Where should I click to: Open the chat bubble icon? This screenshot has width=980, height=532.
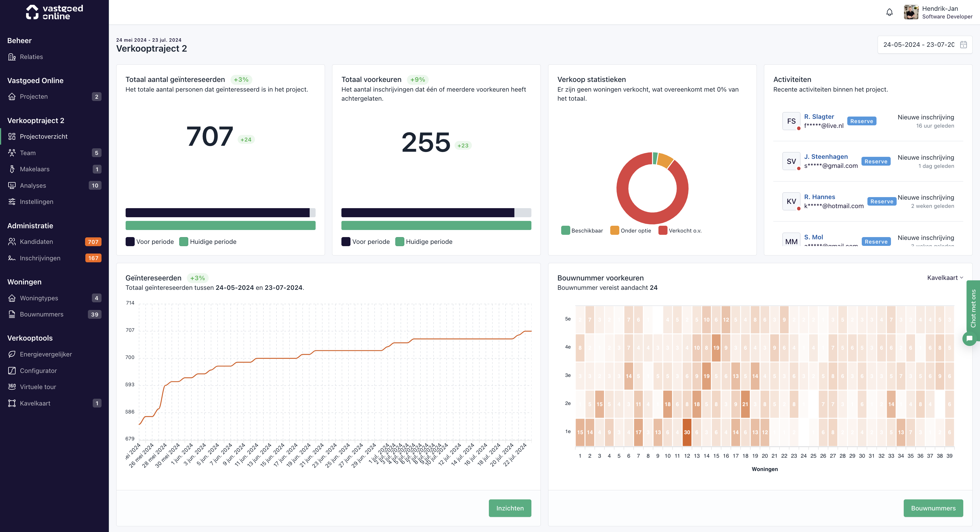pos(969,338)
